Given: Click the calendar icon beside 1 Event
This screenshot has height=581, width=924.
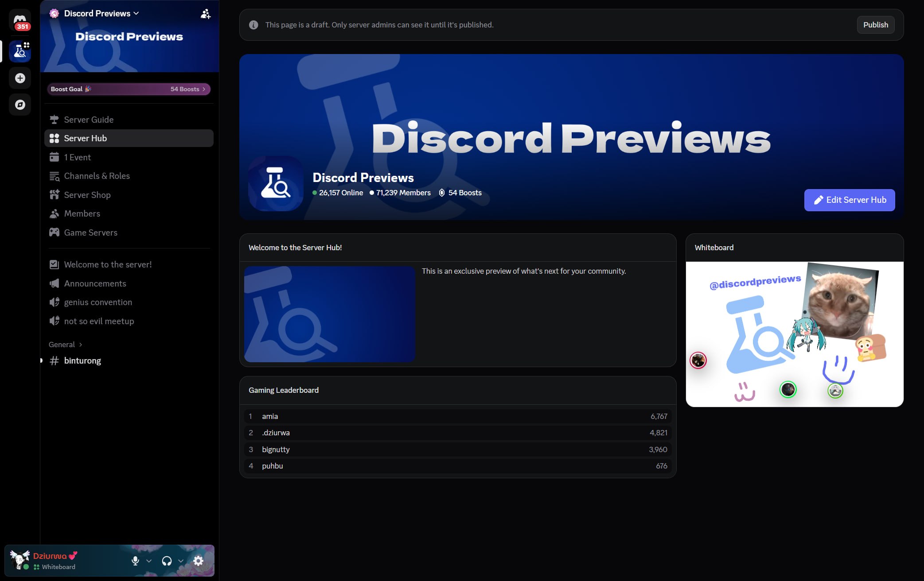Looking at the screenshot, I should [54, 157].
